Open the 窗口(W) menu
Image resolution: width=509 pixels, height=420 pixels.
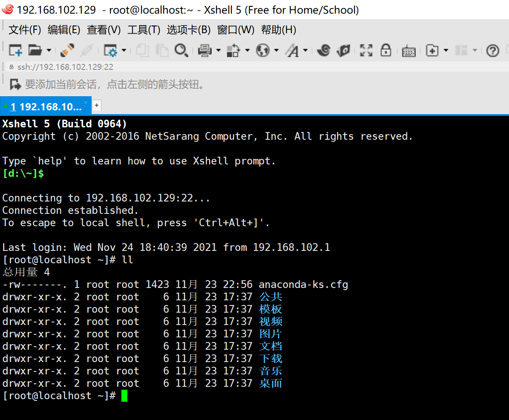236,30
